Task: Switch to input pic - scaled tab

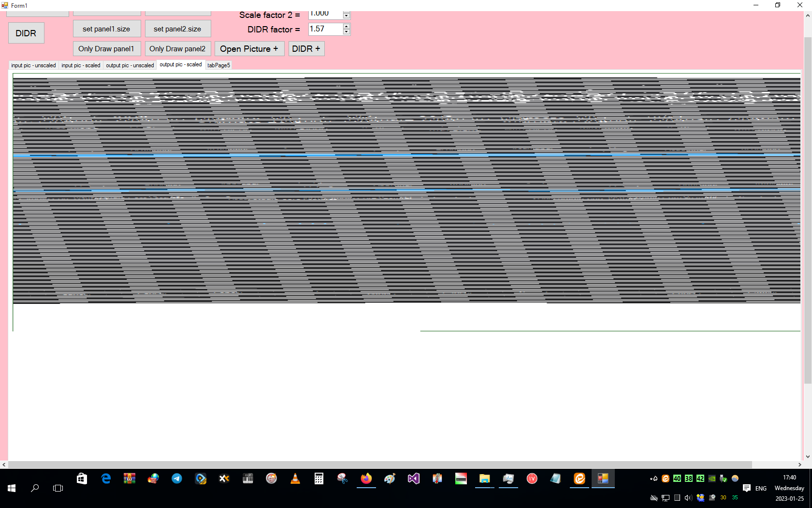Action: (x=81, y=65)
